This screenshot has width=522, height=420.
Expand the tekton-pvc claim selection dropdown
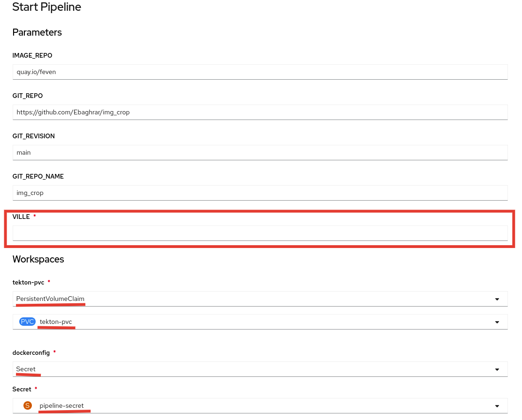point(253,322)
